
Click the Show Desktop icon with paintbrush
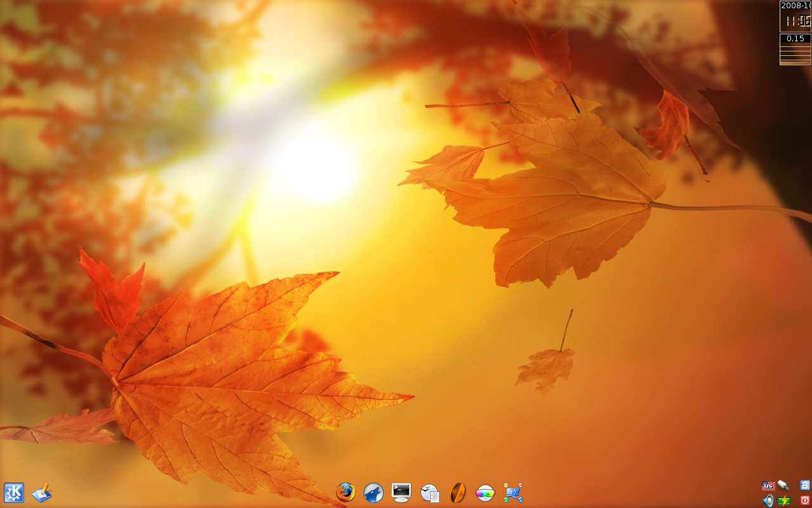(41, 493)
